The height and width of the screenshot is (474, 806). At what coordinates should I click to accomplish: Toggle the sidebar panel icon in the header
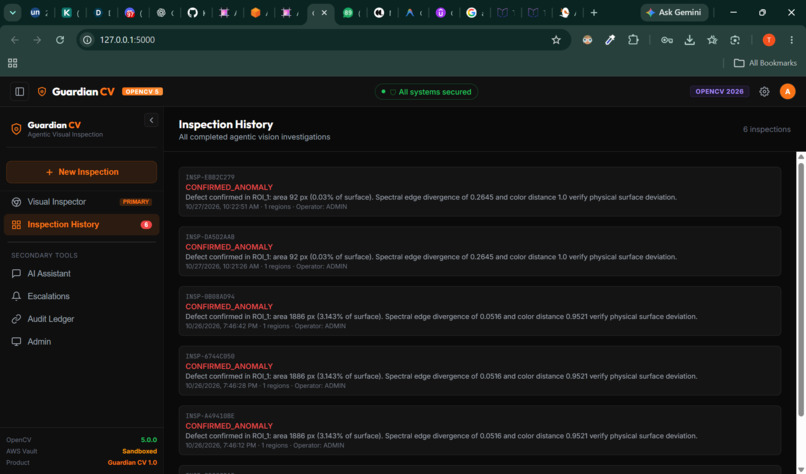(20, 92)
